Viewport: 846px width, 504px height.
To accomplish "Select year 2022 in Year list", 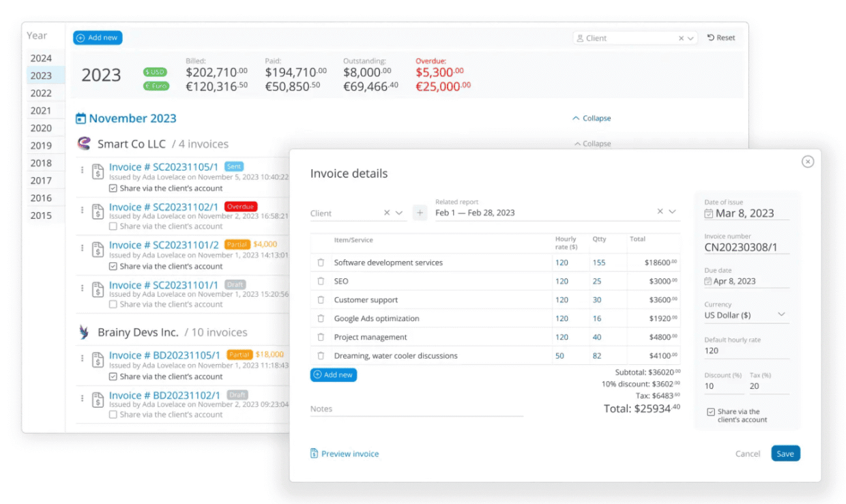I will tap(41, 93).
